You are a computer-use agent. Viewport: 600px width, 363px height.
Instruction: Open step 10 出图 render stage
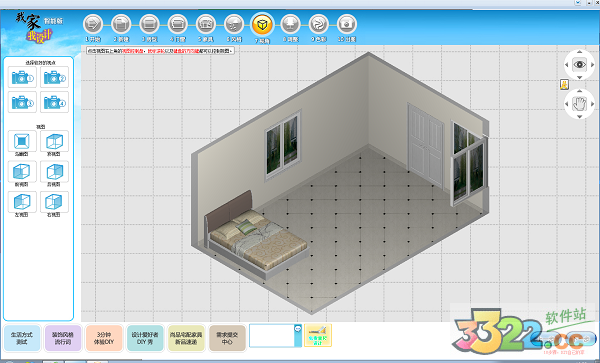tap(347, 24)
